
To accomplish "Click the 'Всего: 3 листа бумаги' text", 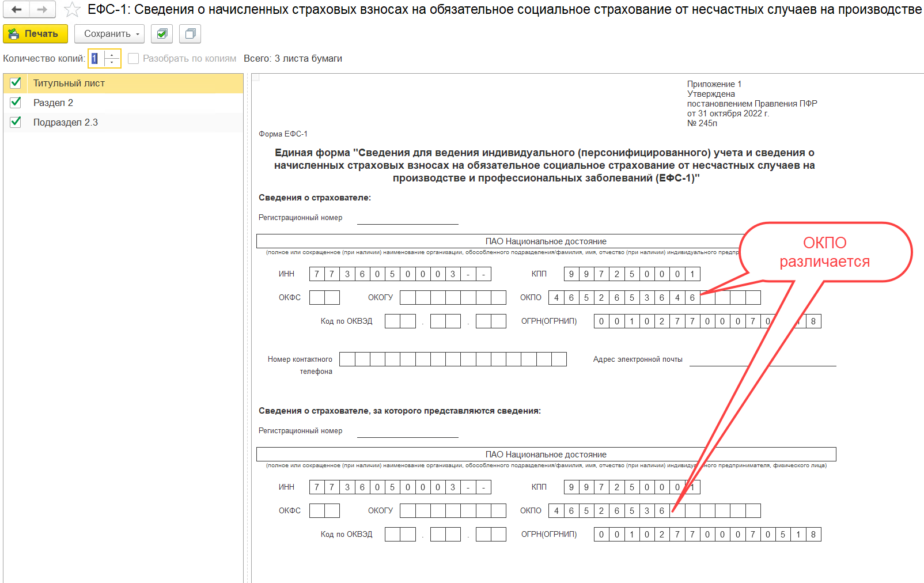I will click(x=293, y=58).
